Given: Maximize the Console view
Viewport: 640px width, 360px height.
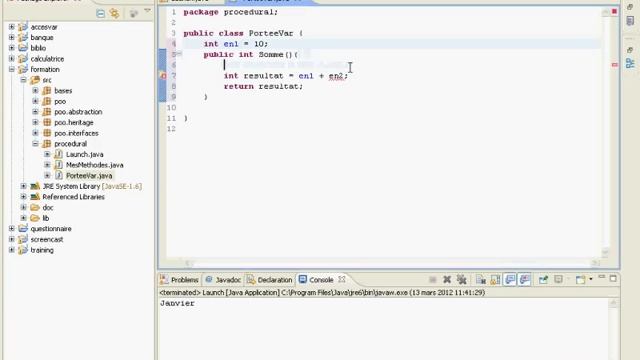Looking at the screenshot, I should 613,278.
